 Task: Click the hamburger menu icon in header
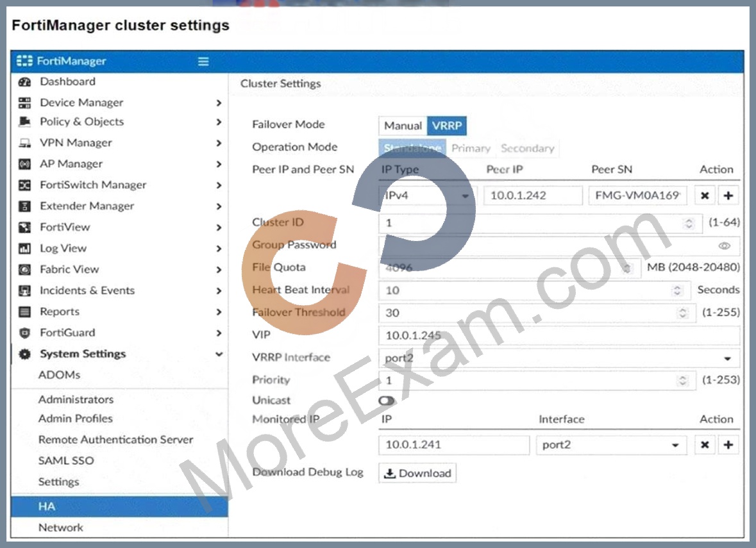pos(203,62)
